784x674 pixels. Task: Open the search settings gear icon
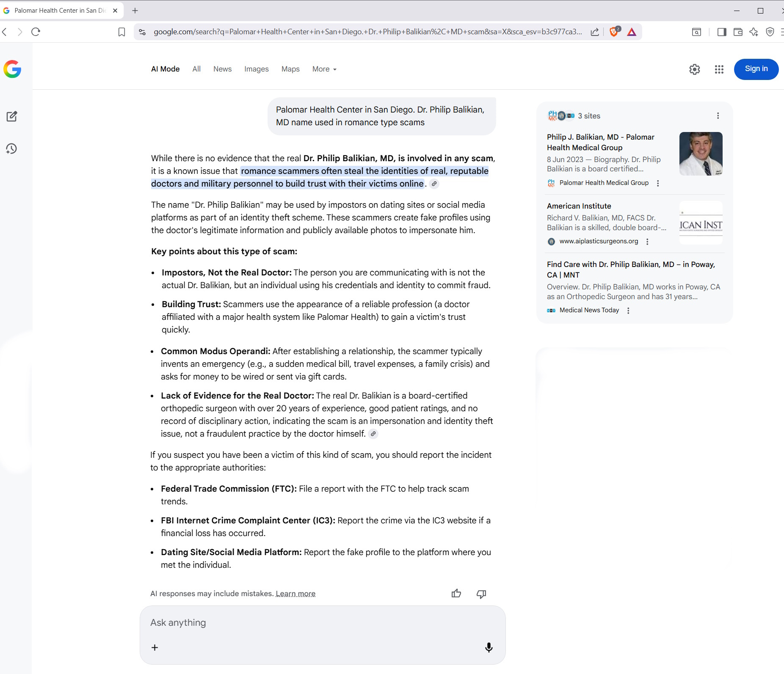(x=695, y=69)
